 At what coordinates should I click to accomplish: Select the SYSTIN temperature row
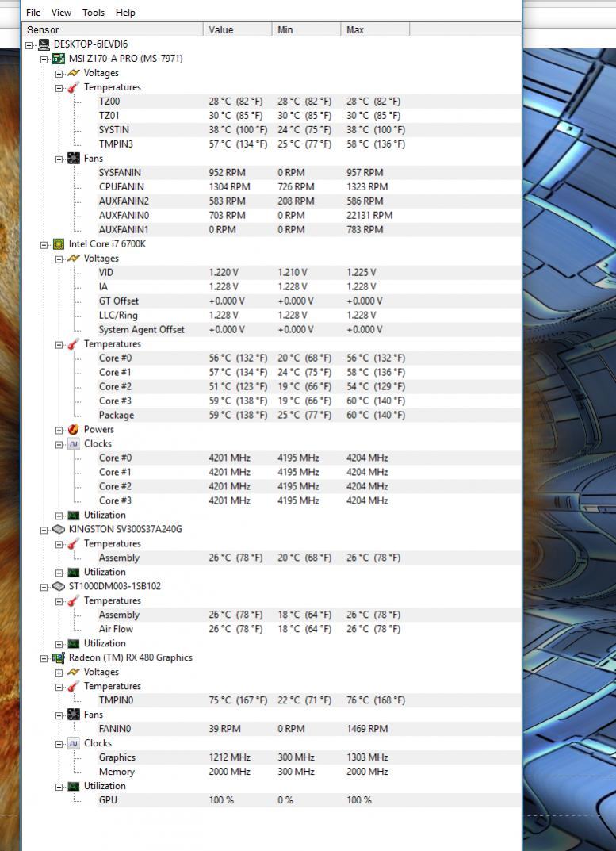coord(308,130)
